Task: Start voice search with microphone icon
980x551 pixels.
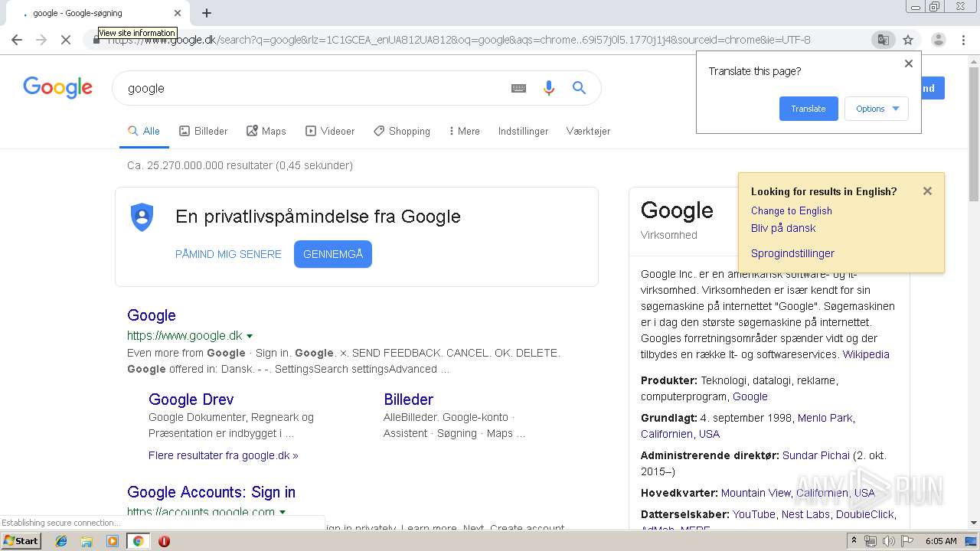Action: [548, 88]
